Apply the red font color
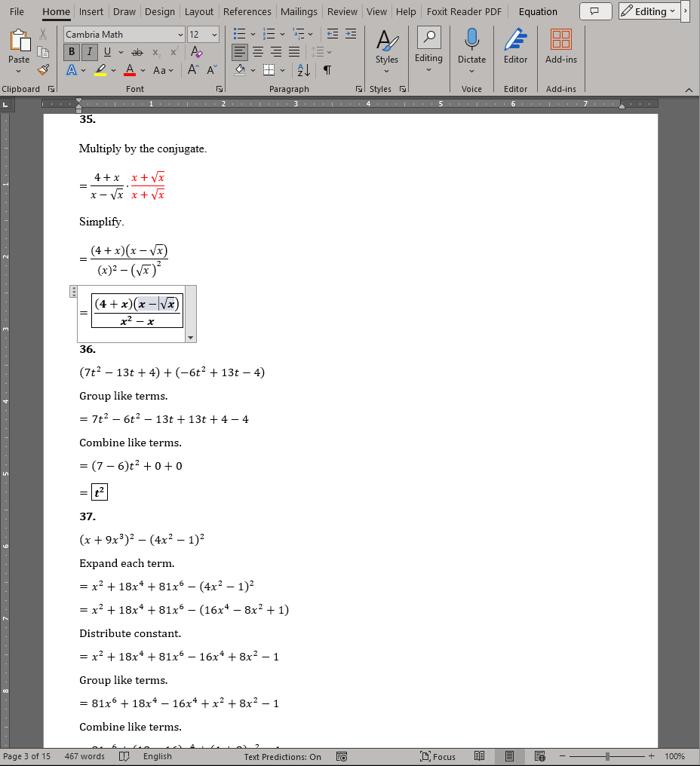 [x=130, y=70]
